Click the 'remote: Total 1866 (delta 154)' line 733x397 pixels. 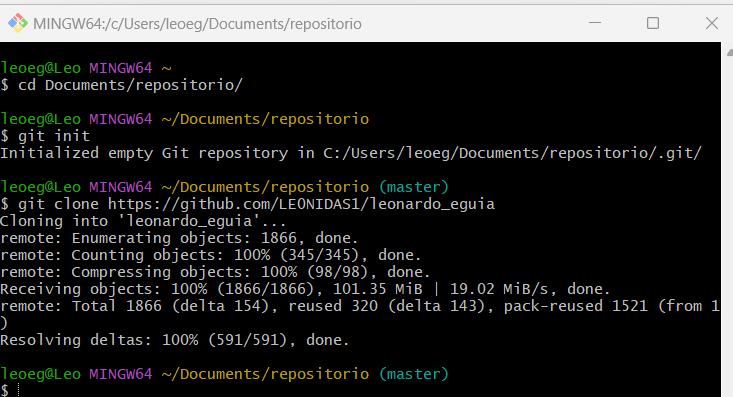(x=360, y=306)
